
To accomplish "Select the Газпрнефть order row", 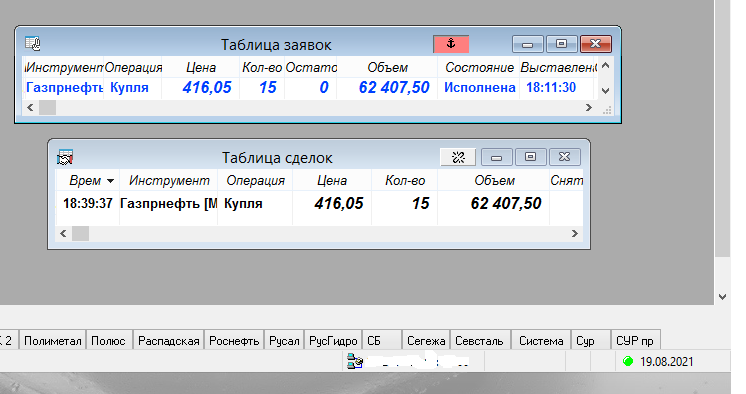I will [x=308, y=88].
